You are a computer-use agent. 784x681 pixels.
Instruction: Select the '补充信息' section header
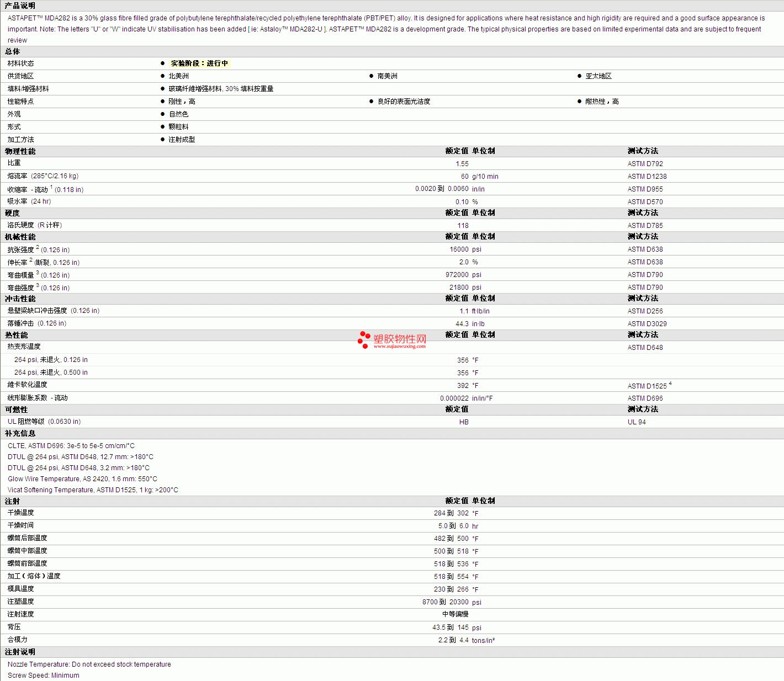point(20,433)
